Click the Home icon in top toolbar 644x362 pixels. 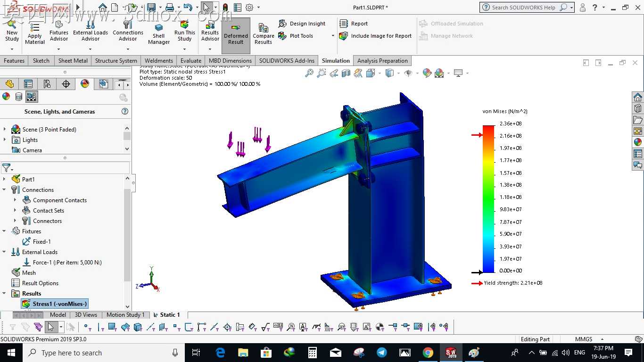tap(102, 7)
